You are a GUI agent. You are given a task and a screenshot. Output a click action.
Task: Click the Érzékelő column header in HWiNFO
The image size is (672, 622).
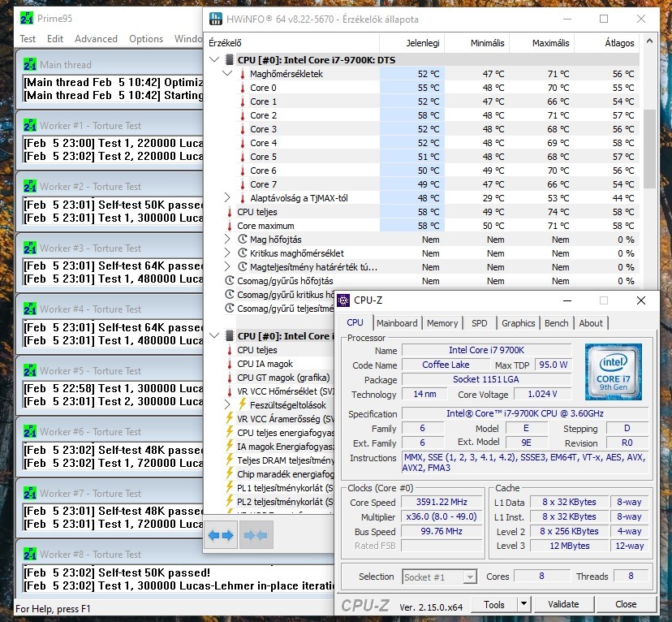[291, 43]
